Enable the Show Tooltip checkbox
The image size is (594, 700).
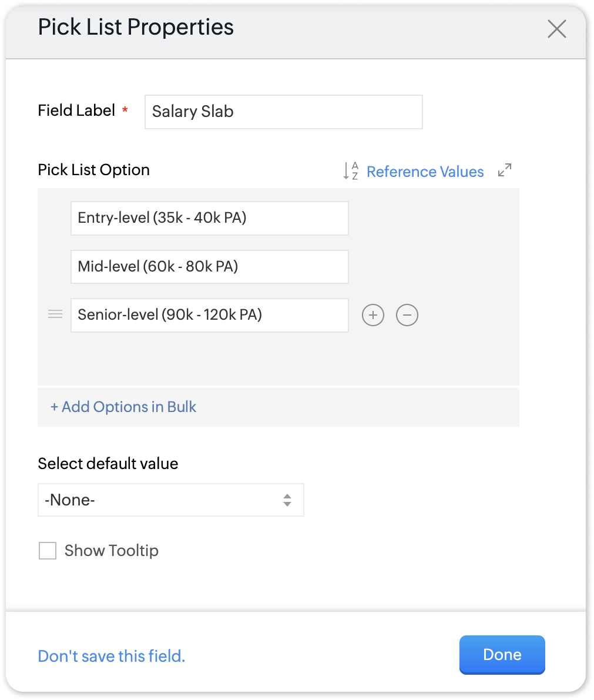[x=48, y=551]
